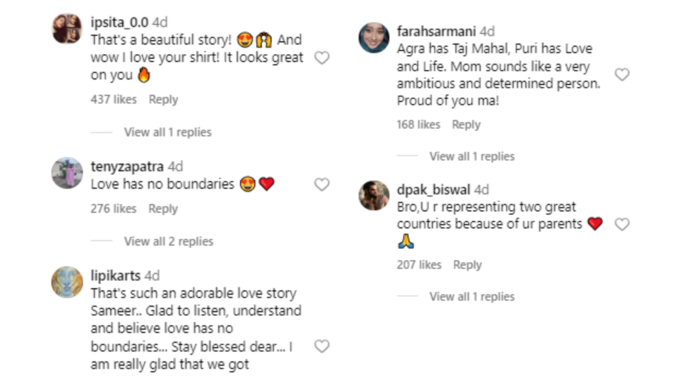This screenshot has width=680, height=383.
Task: Reply to tenyzapatra's comment
Action: coord(163,209)
